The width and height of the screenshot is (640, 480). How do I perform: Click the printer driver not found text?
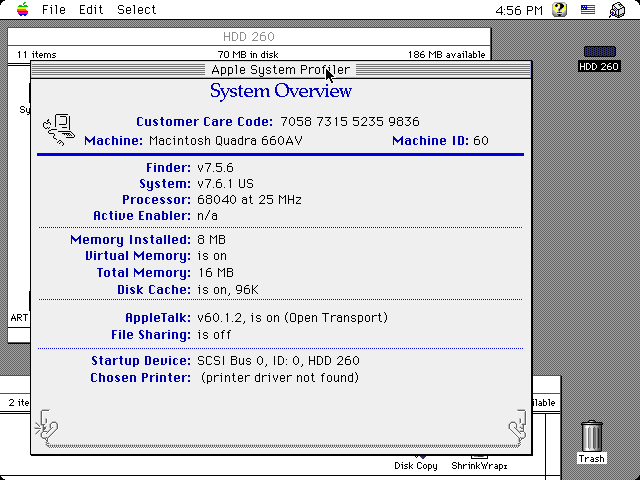point(280,378)
